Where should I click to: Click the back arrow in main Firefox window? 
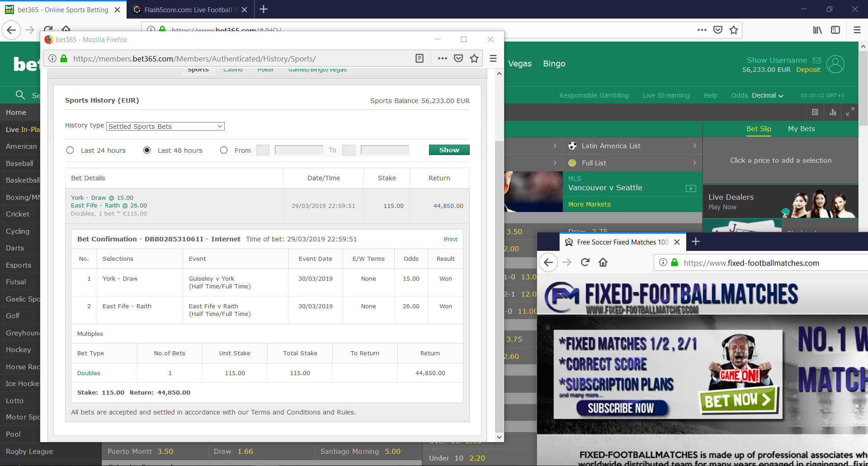(11, 30)
